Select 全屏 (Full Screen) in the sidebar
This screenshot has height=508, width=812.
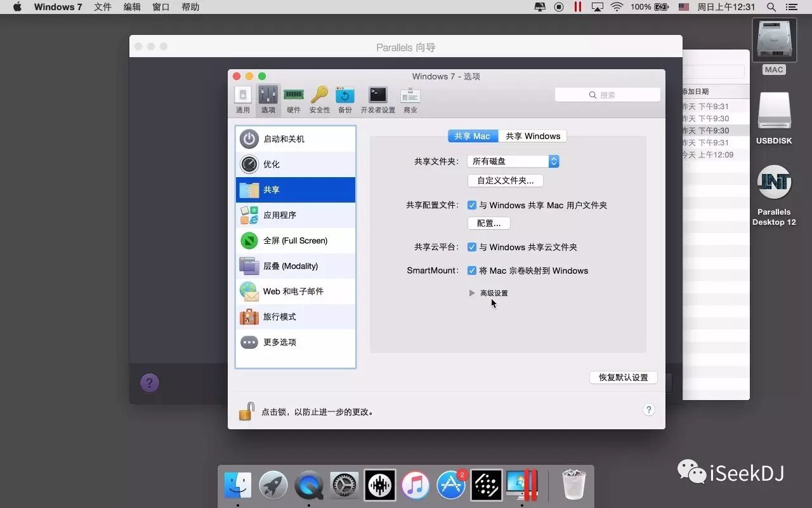296,241
